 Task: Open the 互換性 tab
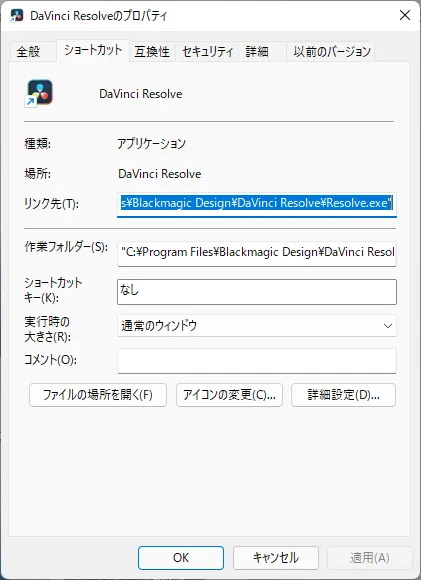(x=152, y=51)
